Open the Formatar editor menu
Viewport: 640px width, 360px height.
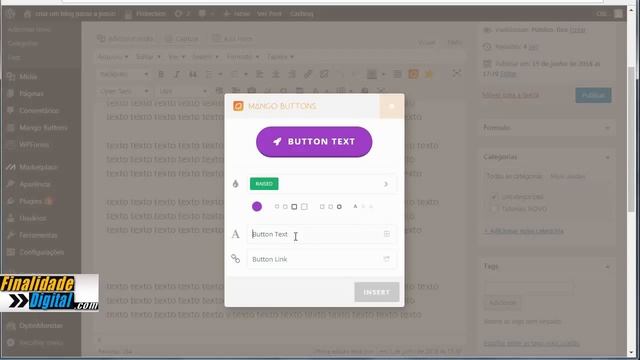(x=243, y=57)
